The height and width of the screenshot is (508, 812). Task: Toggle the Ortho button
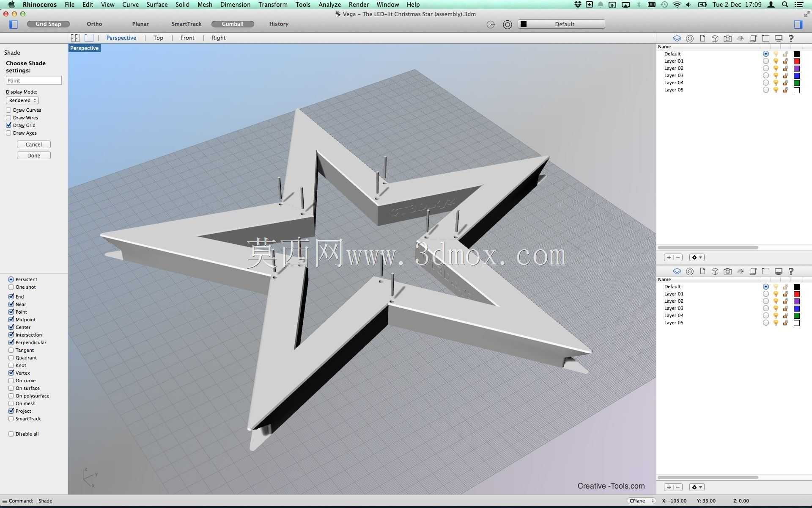94,24
